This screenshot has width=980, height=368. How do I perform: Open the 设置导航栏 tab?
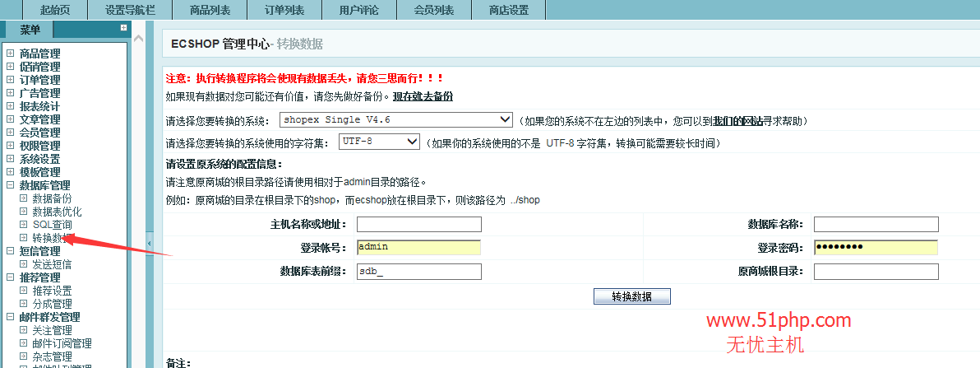coord(129,10)
